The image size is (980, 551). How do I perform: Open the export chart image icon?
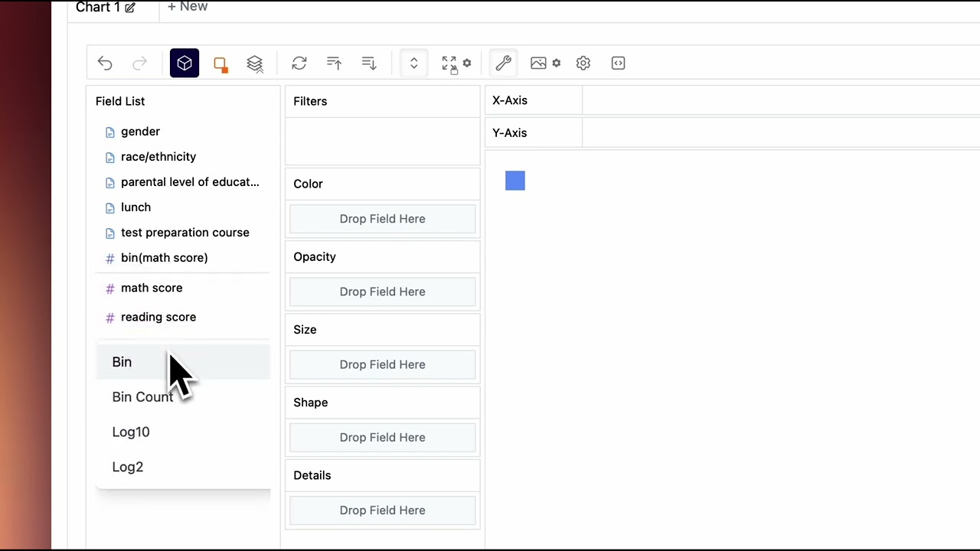(544, 64)
